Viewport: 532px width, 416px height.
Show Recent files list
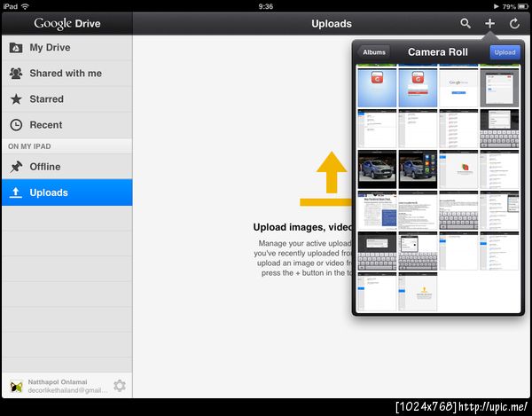tap(66, 125)
